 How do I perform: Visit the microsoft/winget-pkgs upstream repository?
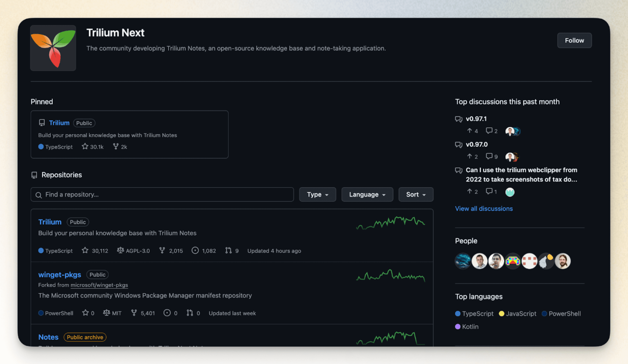pyautogui.click(x=99, y=285)
